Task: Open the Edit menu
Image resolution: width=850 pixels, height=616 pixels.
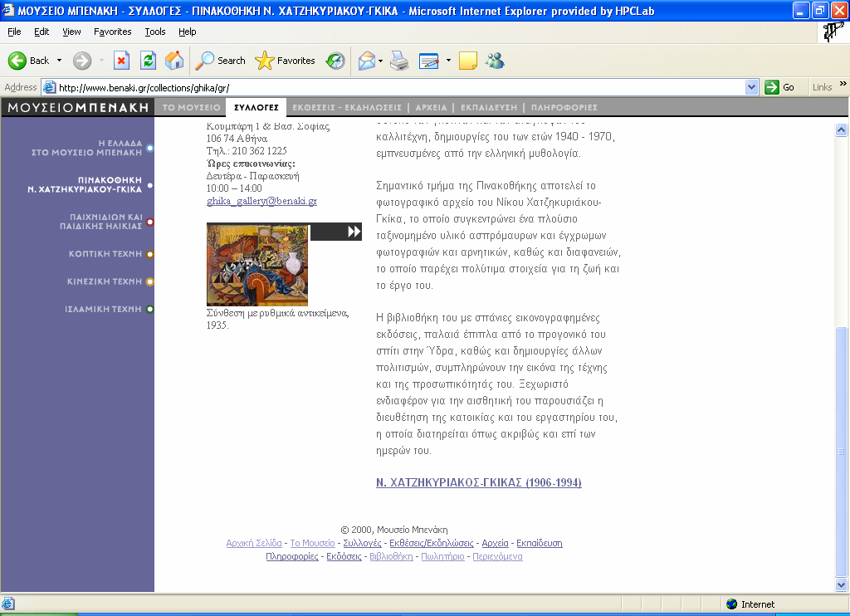Action: pos(42,32)
